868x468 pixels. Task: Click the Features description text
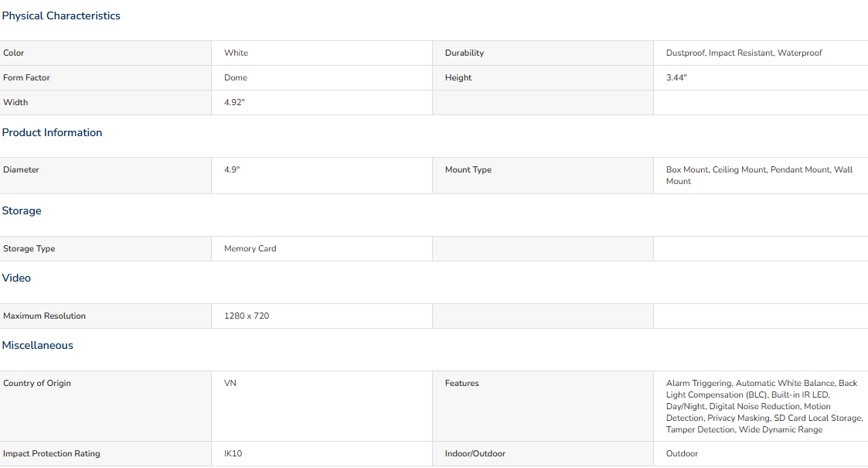pyautogui.click(x=764, y=407)
